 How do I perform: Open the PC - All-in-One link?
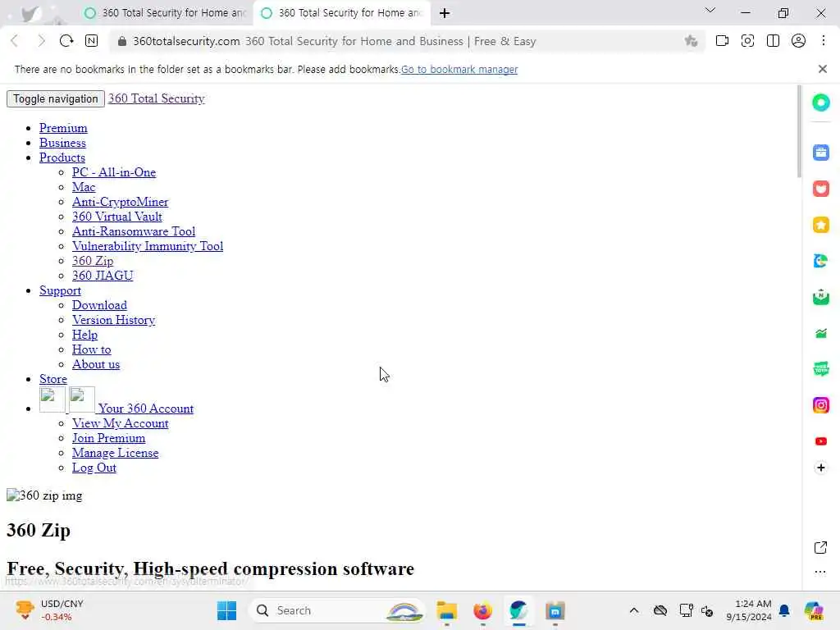(x=114, y=172)
